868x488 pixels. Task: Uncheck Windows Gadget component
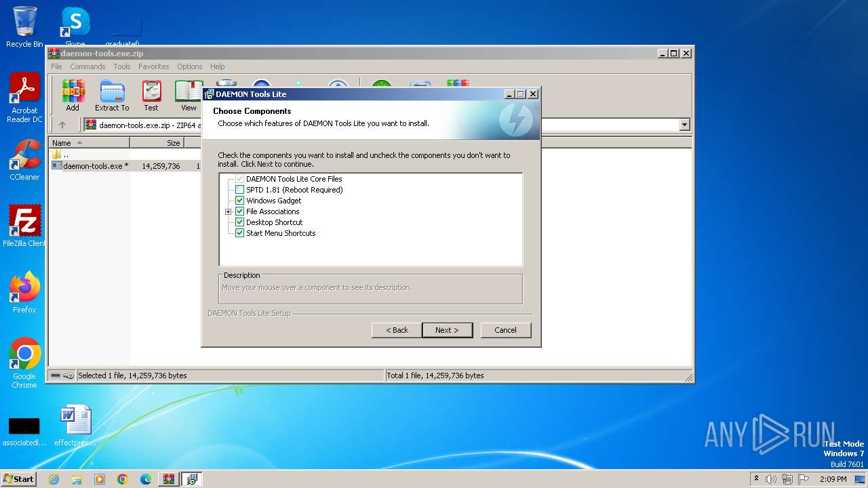pos(239,201)
